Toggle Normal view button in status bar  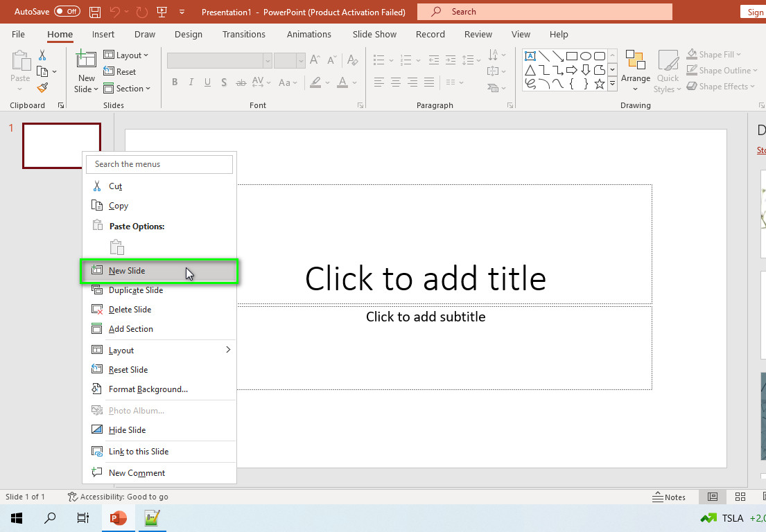pos(713,497)
